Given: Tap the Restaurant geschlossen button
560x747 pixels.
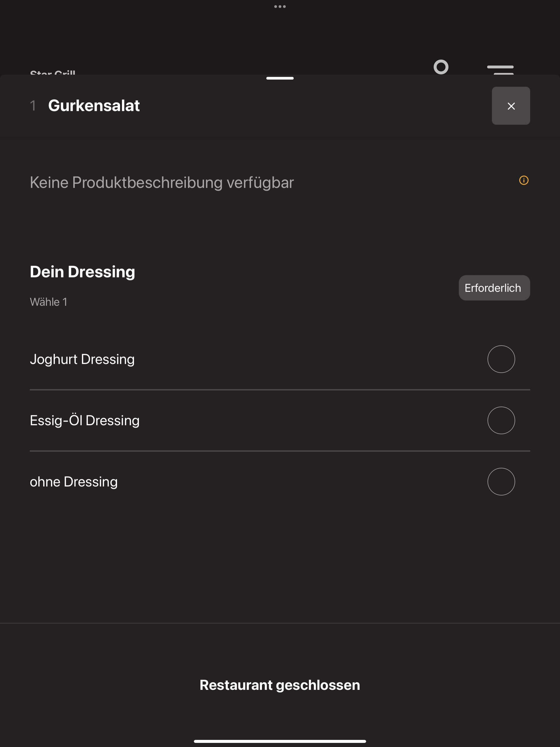Looking at the screenshot, I should point(280,685).
